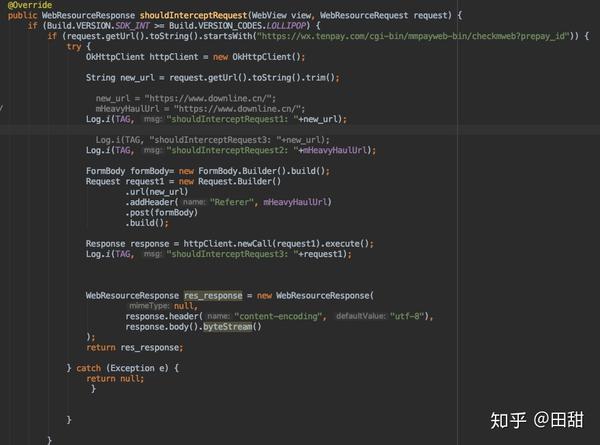The height and width of the screenshot is (445, 600).
Task: Click the FormBody.Builder().build() expression
Action: click(x=262, y=171)
